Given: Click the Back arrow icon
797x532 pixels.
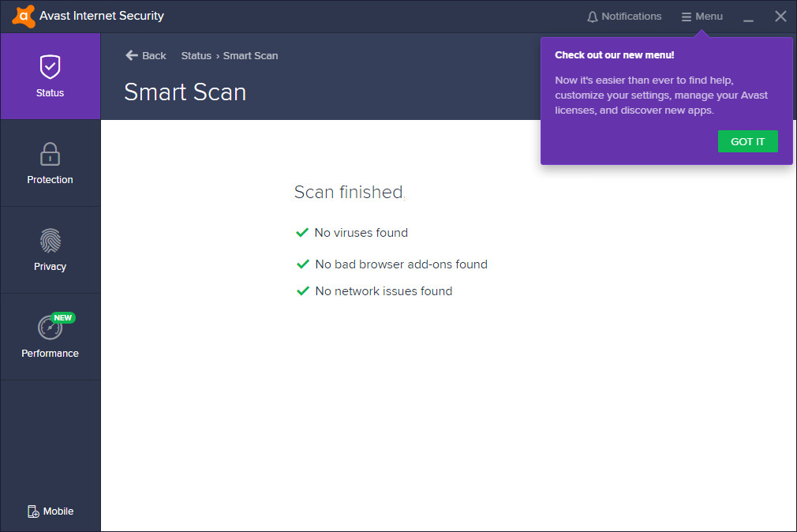Looking at the screenshot, I should tap(132, 55).
